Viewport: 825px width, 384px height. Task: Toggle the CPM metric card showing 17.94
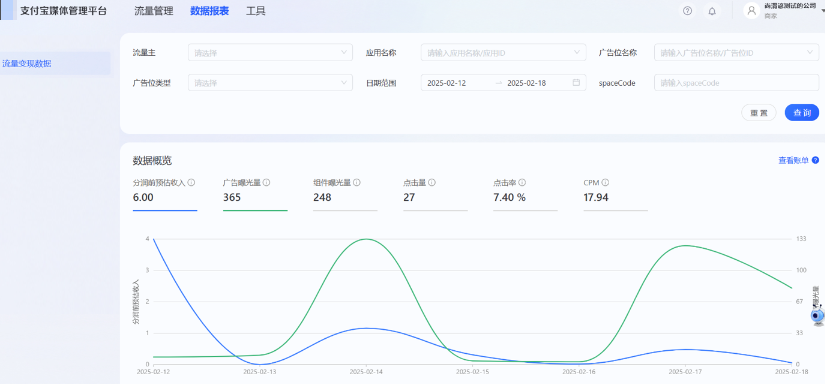click(616, 194)
